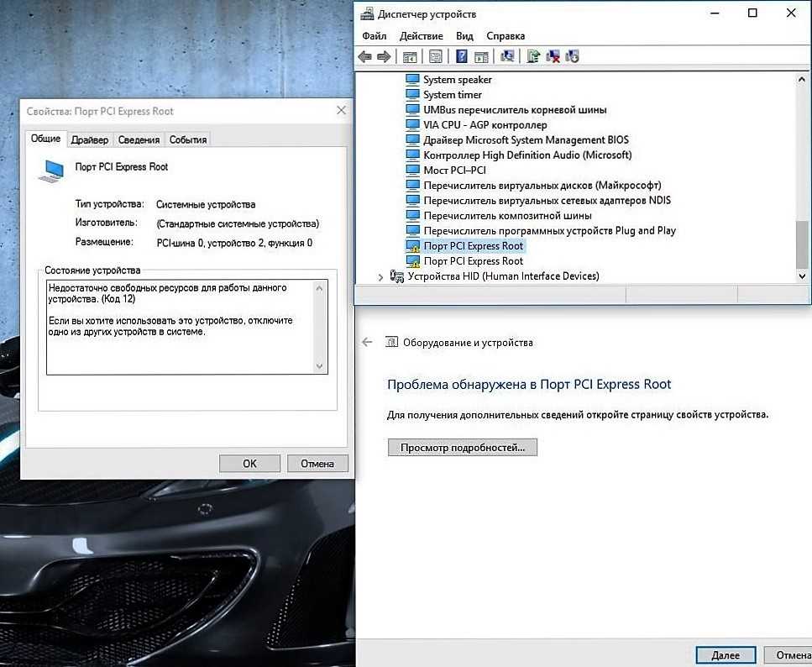Click the Uninstall device red-X toolbar icon

[553, 56]
